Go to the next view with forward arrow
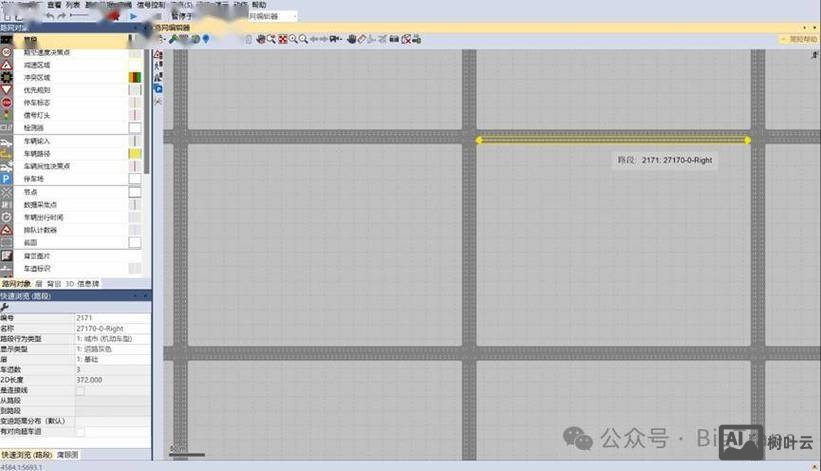The height and width of the screenshot is (471, 821). coord(324,39)
